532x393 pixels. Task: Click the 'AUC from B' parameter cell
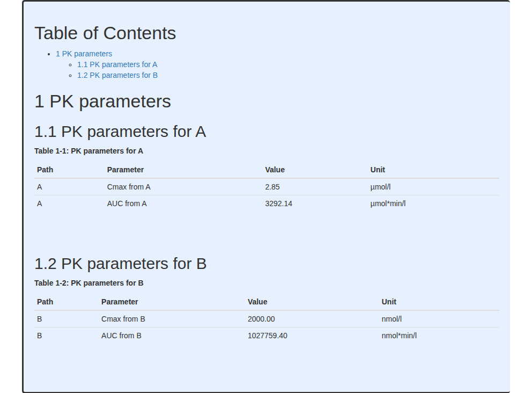coord(121,336)
